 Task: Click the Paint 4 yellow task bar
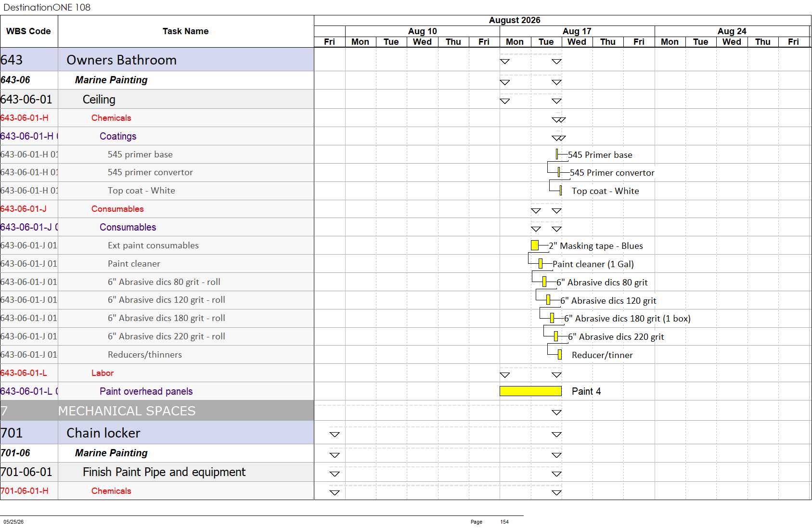click(x=530, y=391)
